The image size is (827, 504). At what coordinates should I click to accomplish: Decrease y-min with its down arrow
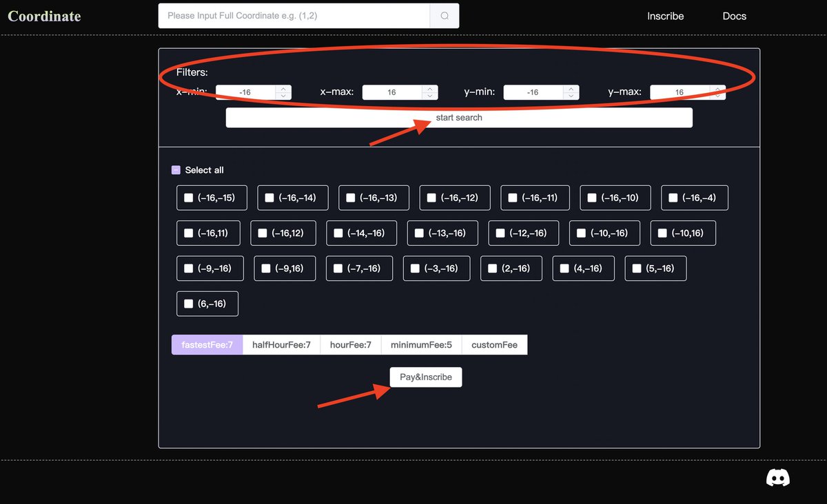coord(571,96)
